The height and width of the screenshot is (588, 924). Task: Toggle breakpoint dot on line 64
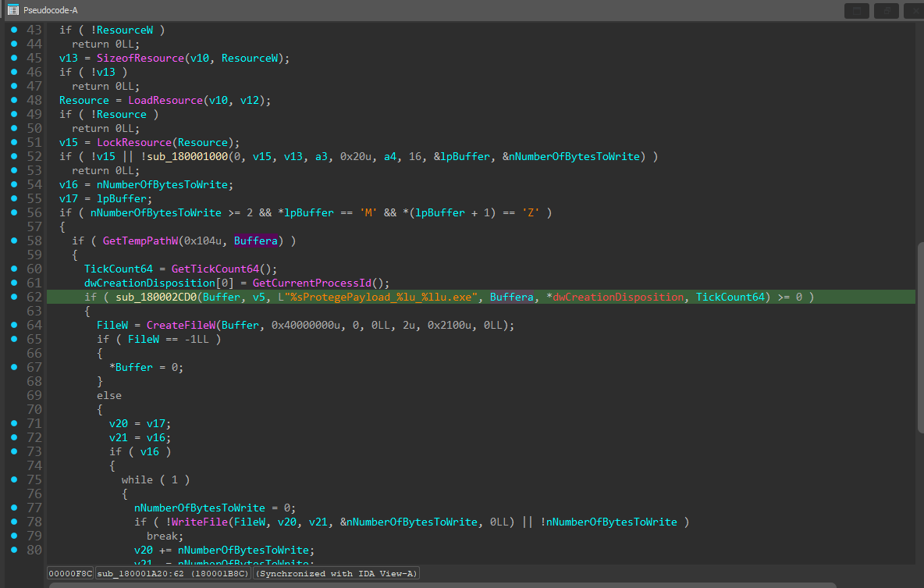[x=14, y=325]
